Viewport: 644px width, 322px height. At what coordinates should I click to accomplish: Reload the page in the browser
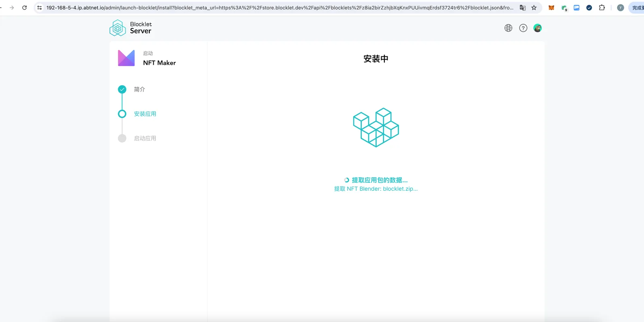pos(25,8)
